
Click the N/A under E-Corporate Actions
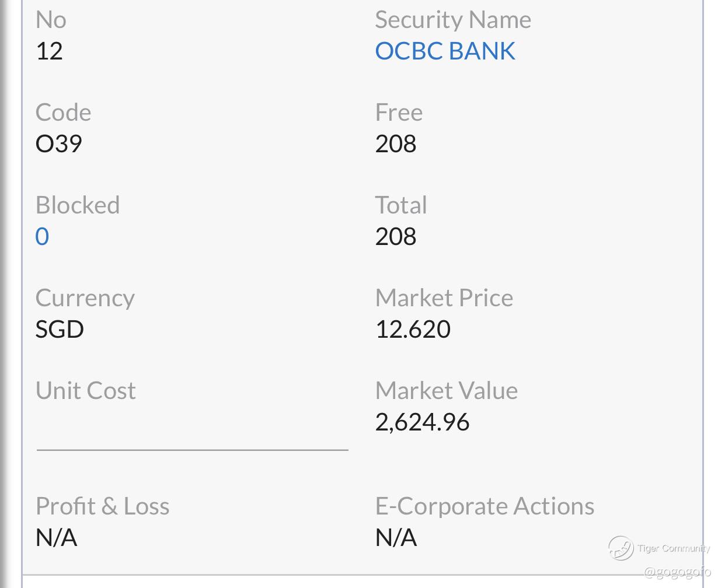coord(396,538)
